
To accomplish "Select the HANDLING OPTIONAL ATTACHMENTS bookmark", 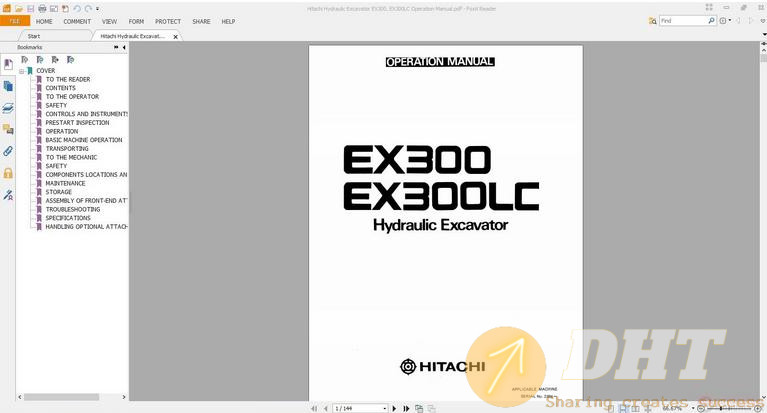I will (x=87, y=227).
